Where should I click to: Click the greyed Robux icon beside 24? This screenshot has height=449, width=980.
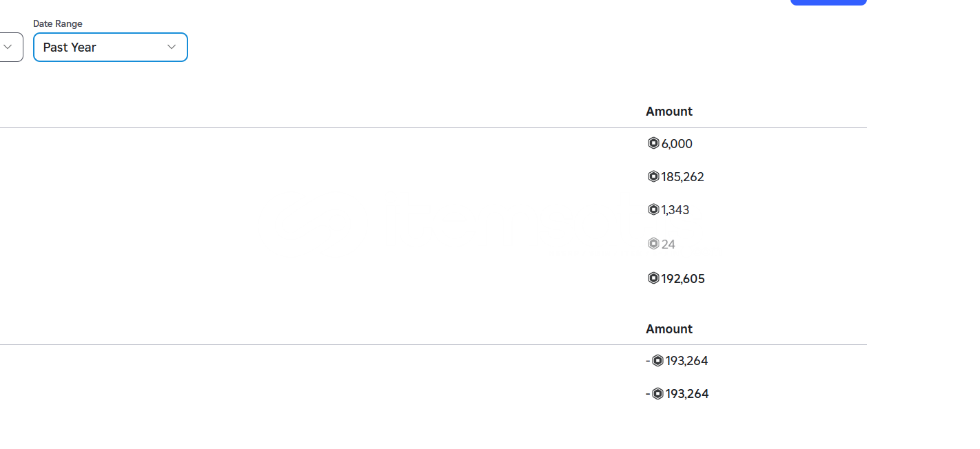653,244
